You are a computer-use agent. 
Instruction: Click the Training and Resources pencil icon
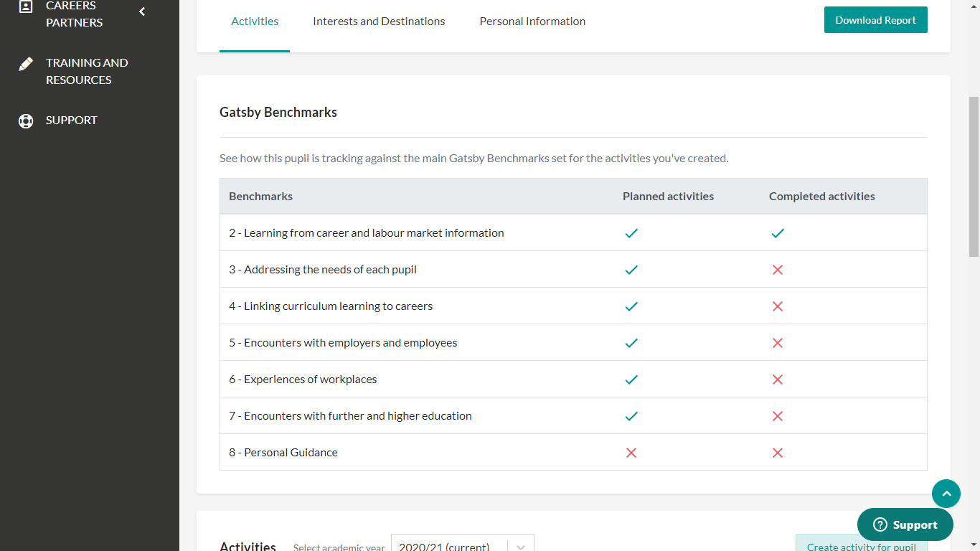(x=26, y=65)
